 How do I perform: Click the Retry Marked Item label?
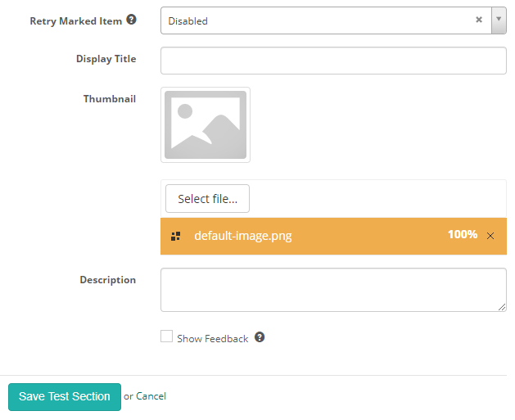[x=75, y=21]
